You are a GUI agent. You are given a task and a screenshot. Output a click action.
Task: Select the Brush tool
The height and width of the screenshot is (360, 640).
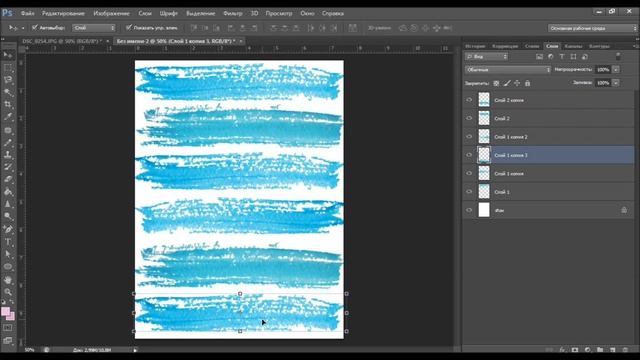[x=8, y=142]
